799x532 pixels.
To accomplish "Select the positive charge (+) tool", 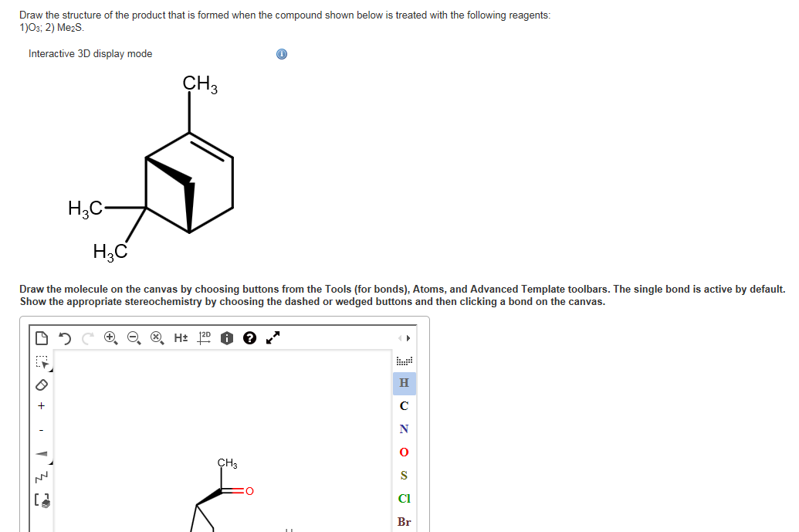I will click(40, 405).
